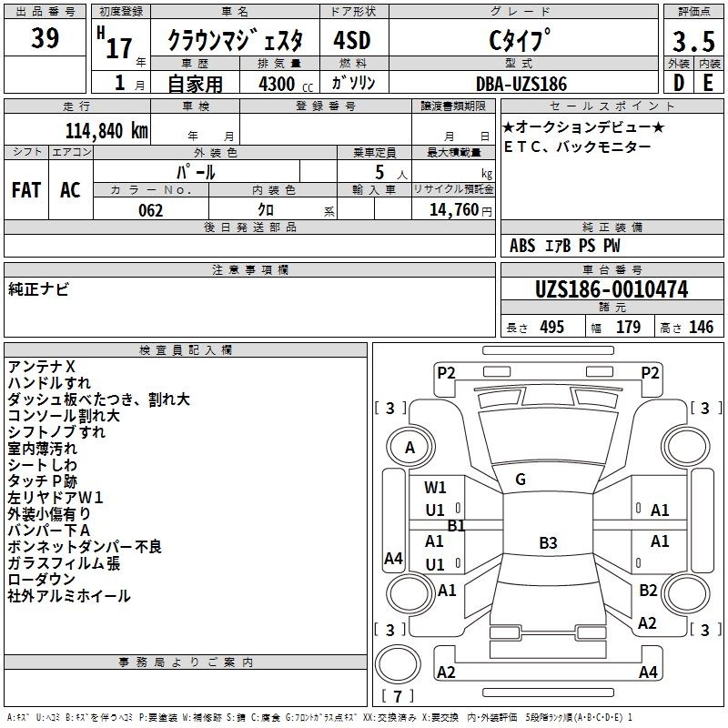728x728 pixels.
Task: Select the G windshield mark on the diagram
Action: [521, 480]
